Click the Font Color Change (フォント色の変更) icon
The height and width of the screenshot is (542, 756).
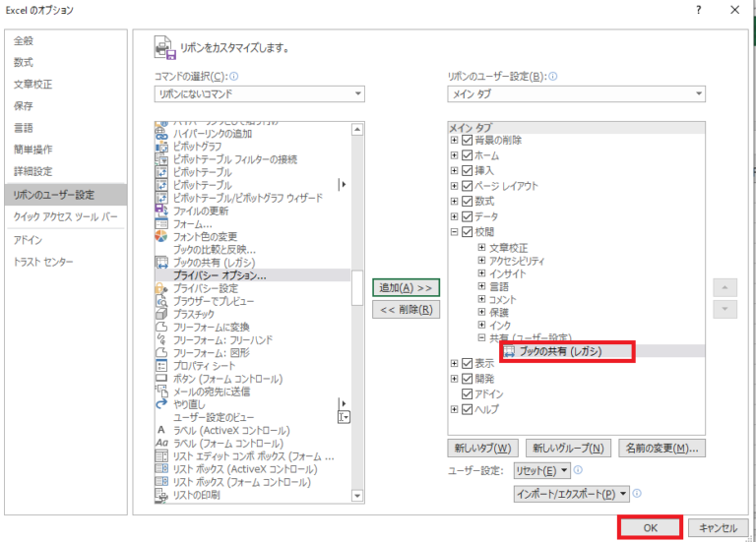pyautogui.click(x=161, y=236)
